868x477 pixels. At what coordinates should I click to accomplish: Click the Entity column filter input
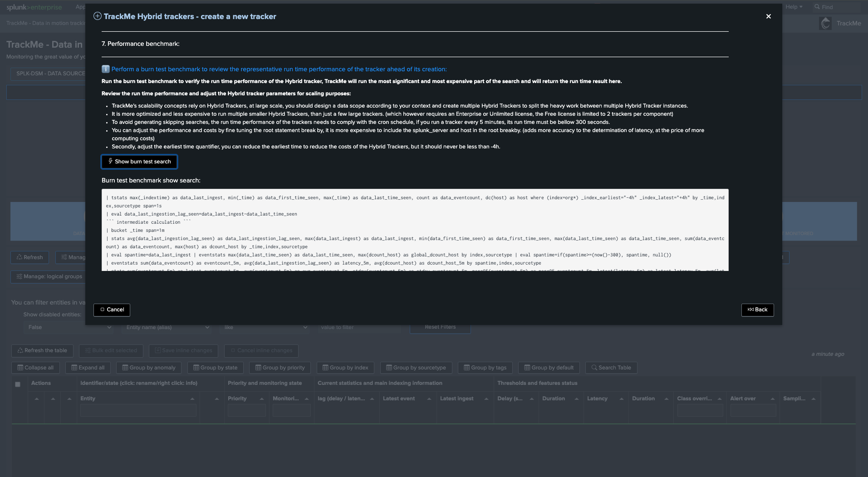click(x=138, y=410)
